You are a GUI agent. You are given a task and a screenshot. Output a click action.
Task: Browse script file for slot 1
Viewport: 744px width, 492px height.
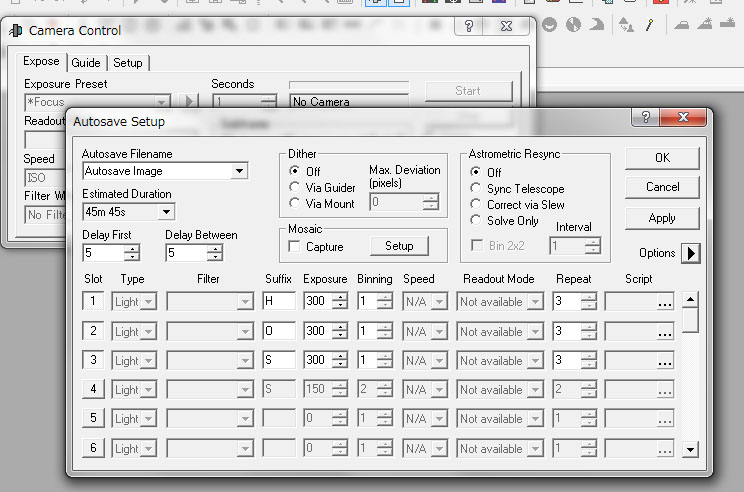pyautogui.click(x=665, y=302)
